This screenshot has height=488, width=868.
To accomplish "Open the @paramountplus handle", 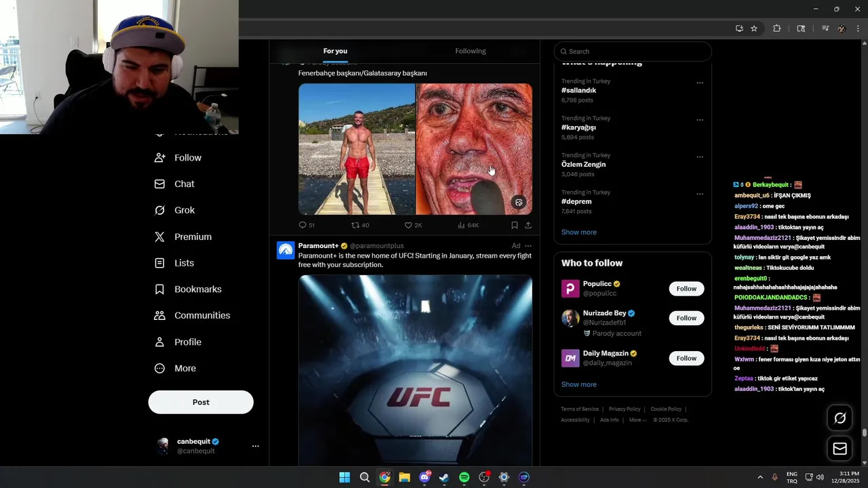I will pyautogui.click(x=377, y=246).
